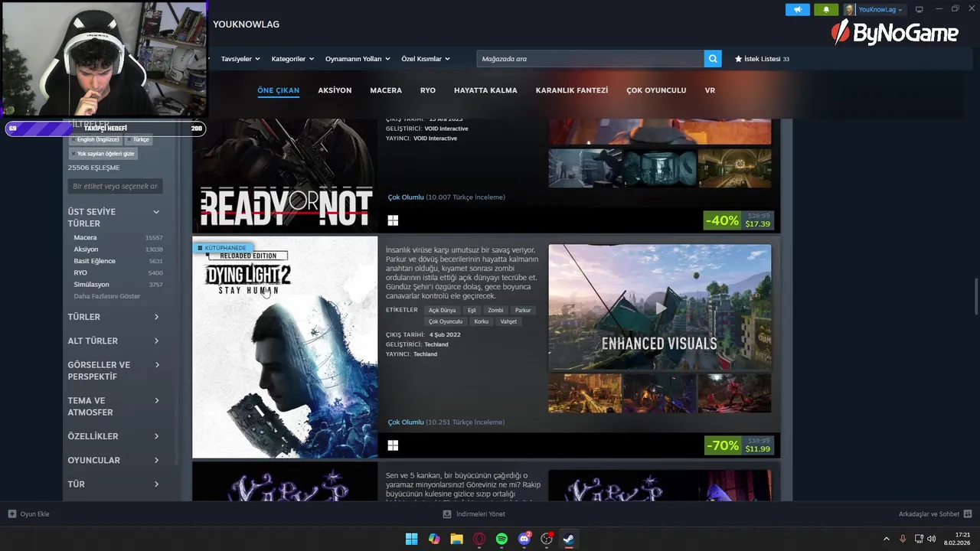Open the İstek Listesi wishlist

tap(762, 59)
